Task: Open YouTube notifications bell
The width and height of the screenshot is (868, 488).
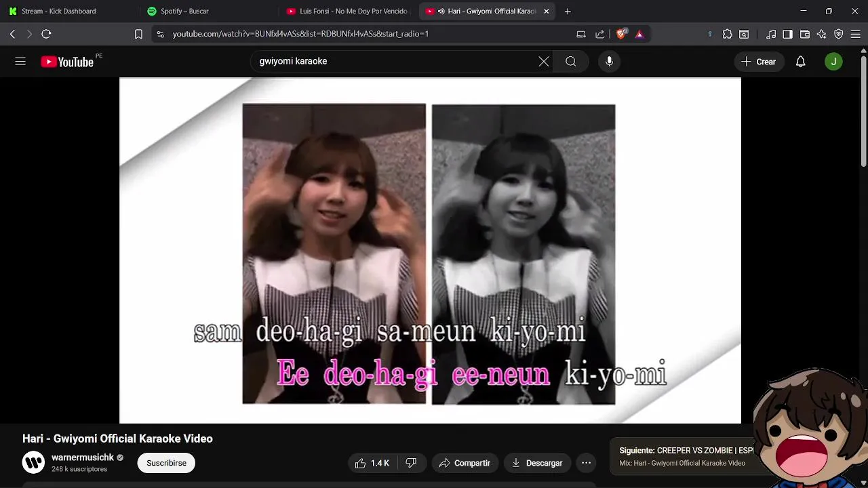Action: tap(800, 62)
